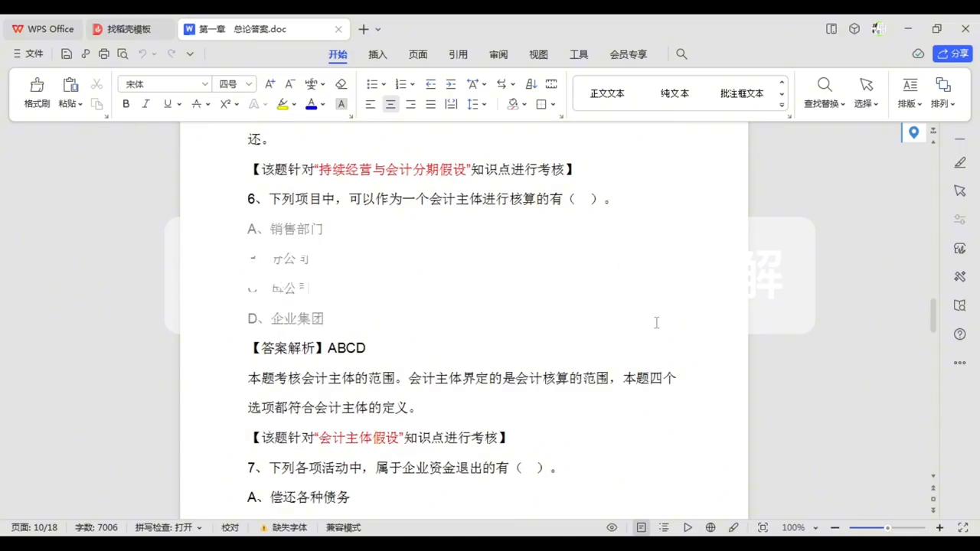Switch to the 插入 ribbon tab

point(377,54)
